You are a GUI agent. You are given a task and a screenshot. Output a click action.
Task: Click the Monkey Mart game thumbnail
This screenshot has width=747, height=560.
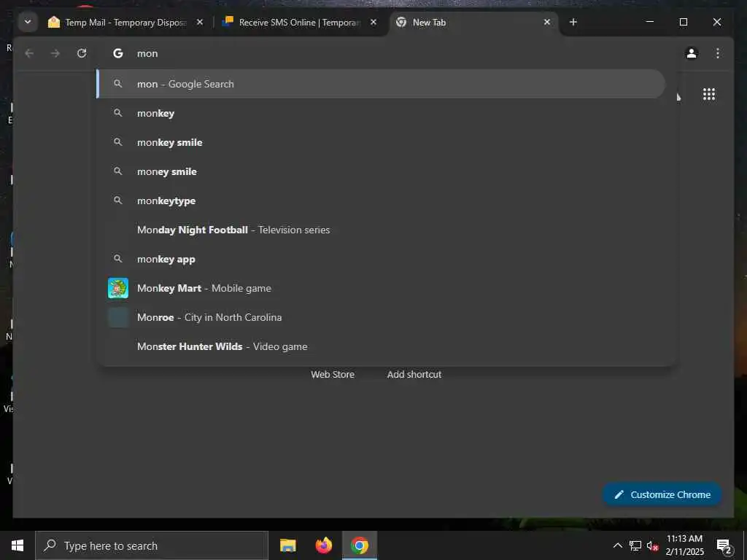(x=118, y=288)
